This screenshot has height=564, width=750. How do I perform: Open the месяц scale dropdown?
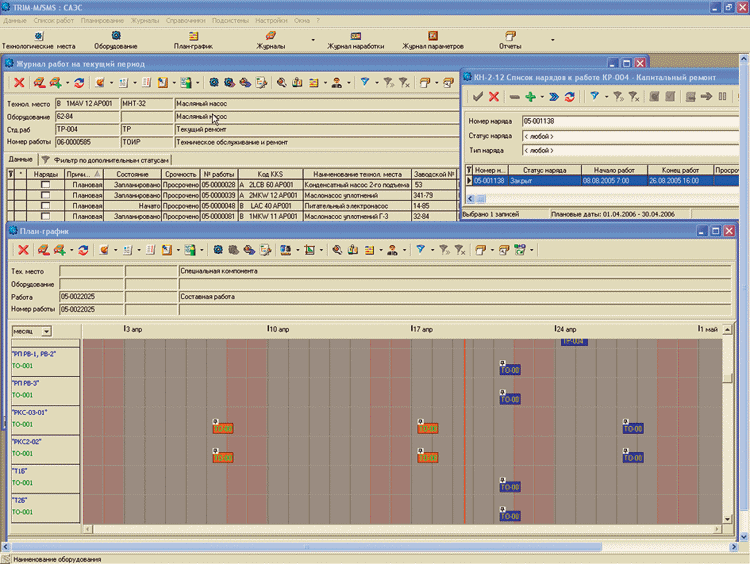click(x=45, y=331)
